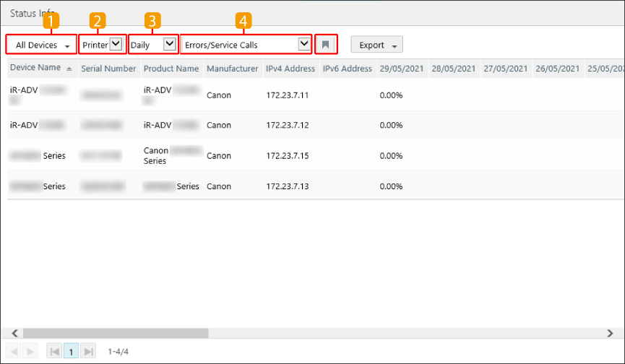Go to the last page arrow
Image resolution: width=625 pixels, height=364 pixels.
tap(88, 352)
